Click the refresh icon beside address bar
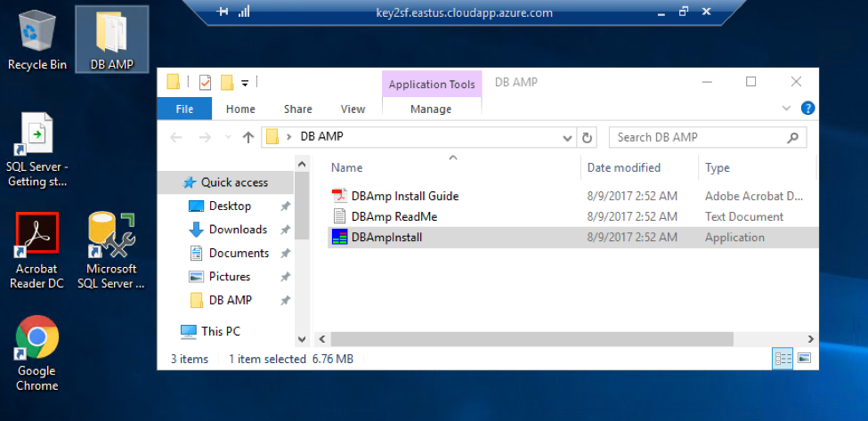Viewport: 868px width, 421px height. coord(588,137)
